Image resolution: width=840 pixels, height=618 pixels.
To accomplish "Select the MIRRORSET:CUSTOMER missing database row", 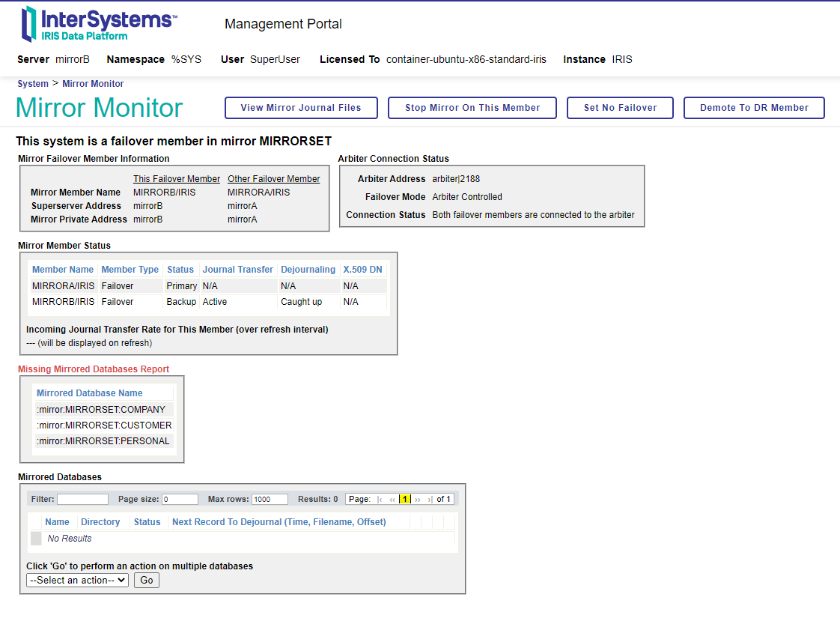I will pyautogui.click(x=104, y=425).
